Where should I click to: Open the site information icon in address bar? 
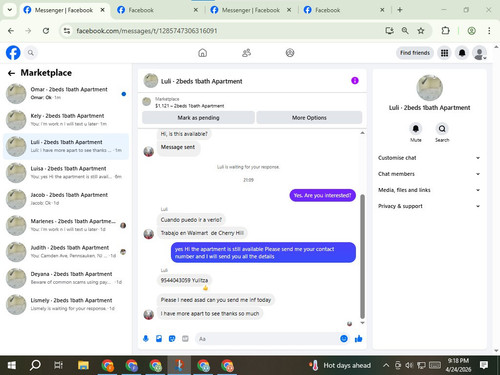(67, 31)
